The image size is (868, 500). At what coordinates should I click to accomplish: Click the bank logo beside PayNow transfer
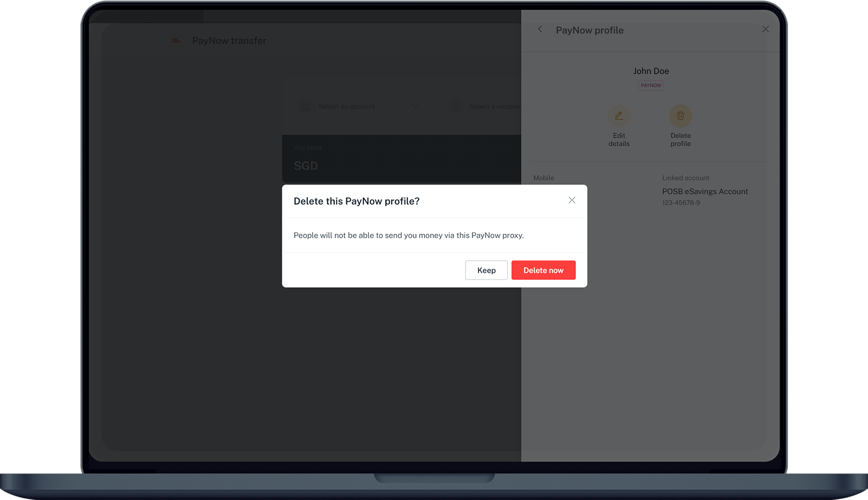coord(176,40)
